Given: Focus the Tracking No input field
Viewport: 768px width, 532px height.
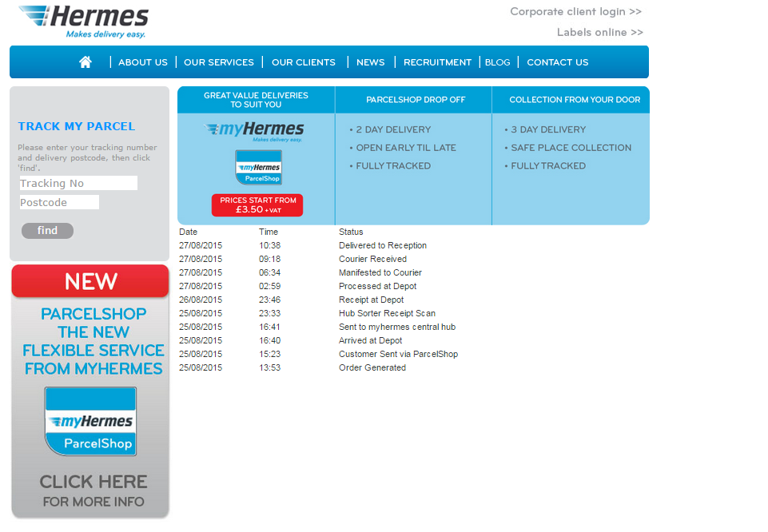Looking at the screenshot, I should tap(78, 183).
